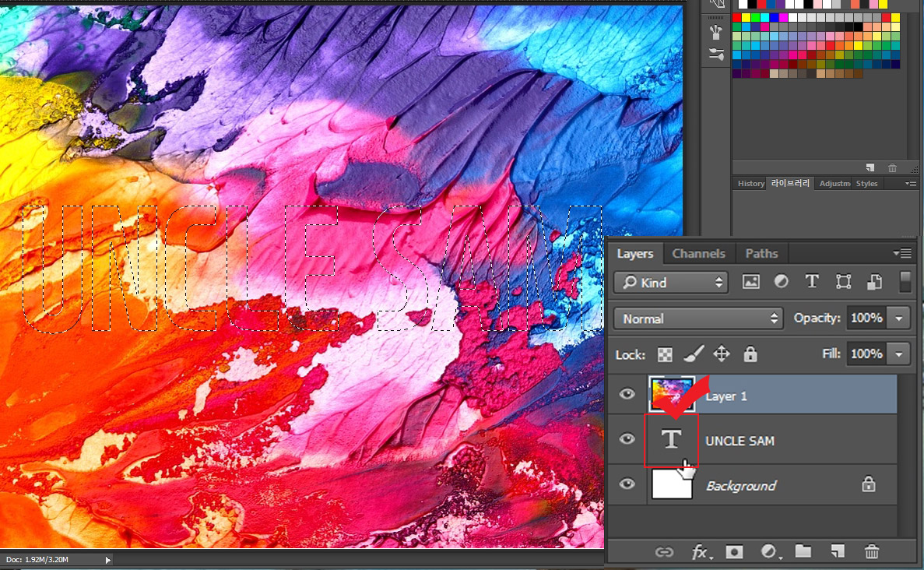Image resolution: width=924 pixels, height=570 pixels.
Task: Filter layers by shape layers icon
Action: (843, 282)
